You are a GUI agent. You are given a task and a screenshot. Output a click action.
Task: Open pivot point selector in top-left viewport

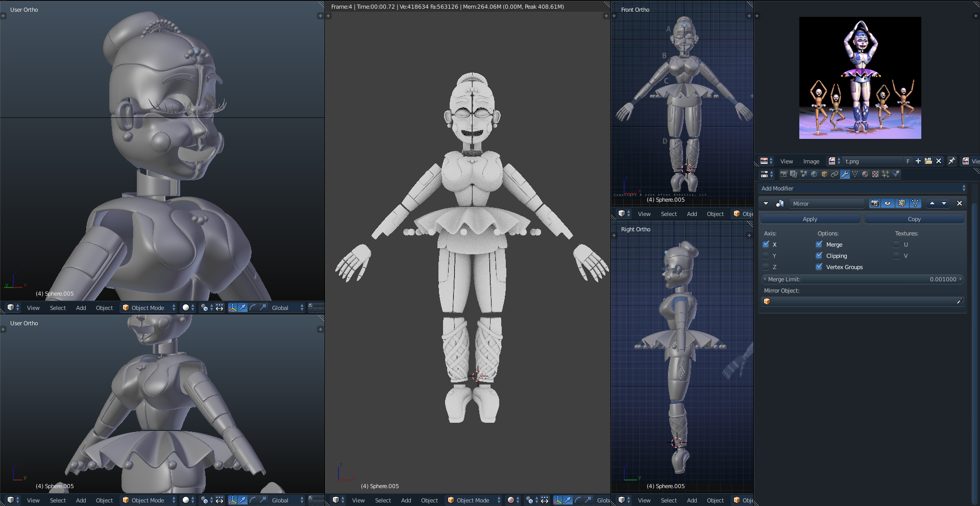pos(206,307)
